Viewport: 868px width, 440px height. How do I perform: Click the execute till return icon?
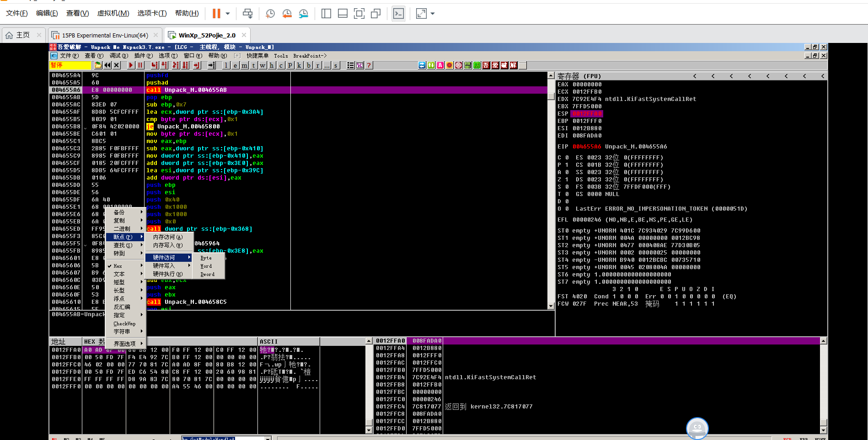tap(197, 65)
